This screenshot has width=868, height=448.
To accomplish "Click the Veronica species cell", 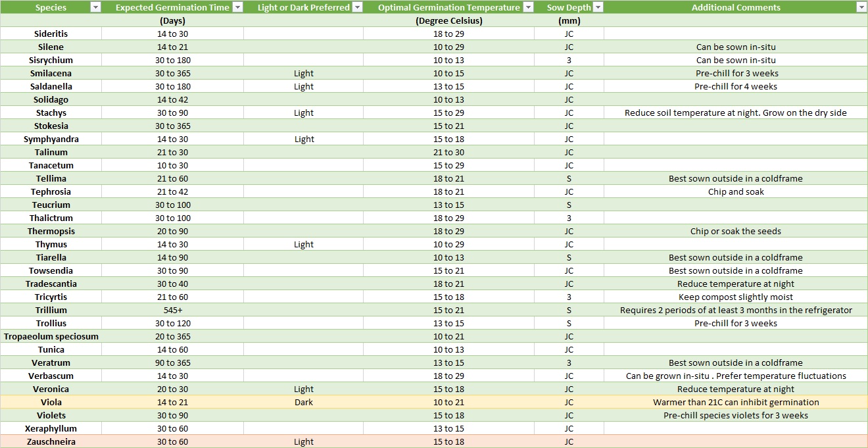I will (x=51, y=389).
